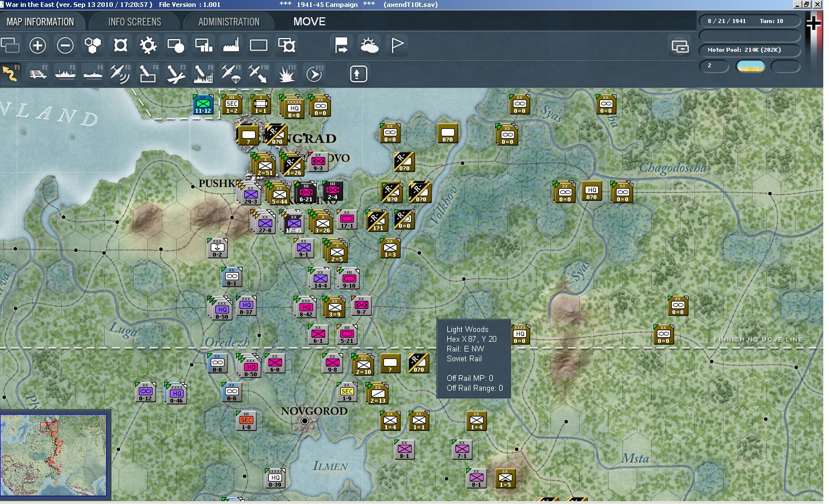This screenshot has width=829, height=504.
Task: Select F5 air recon plane icon
Action: pos(120,74)
